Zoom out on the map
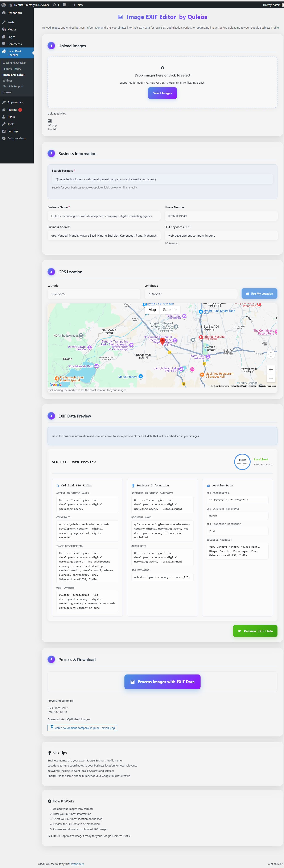 pos(271,378)
